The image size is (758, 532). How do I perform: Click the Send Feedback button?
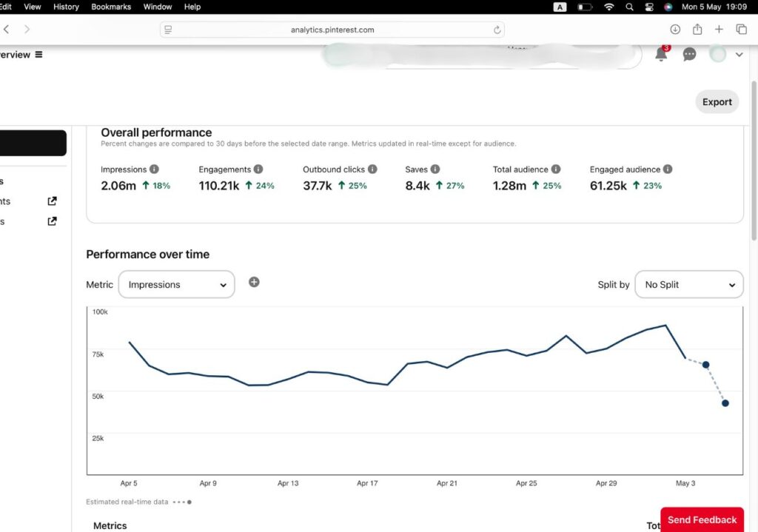click(702, 519)
